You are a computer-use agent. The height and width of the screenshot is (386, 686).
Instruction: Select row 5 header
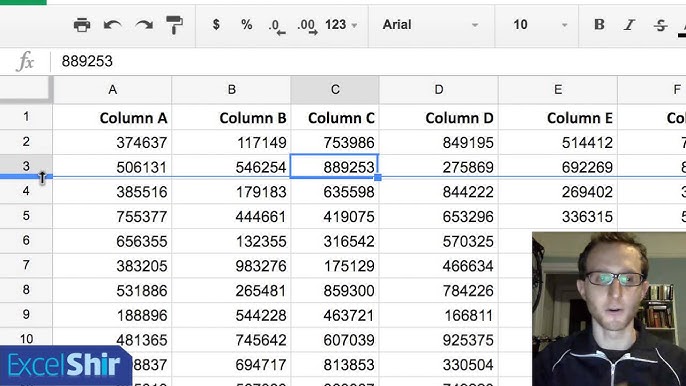[x=26, y=216]
